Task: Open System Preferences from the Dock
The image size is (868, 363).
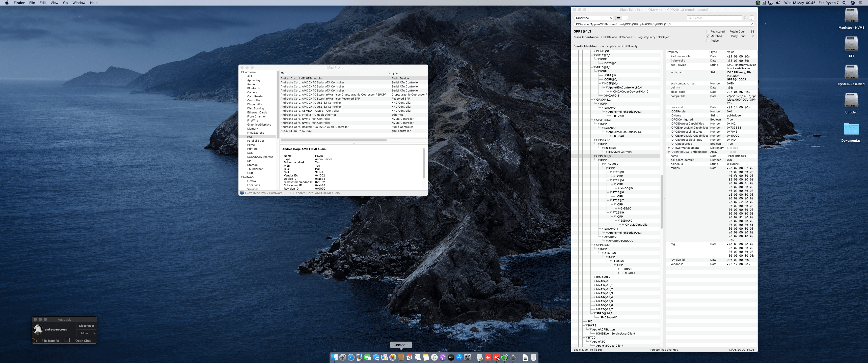Action: [468, 357]
